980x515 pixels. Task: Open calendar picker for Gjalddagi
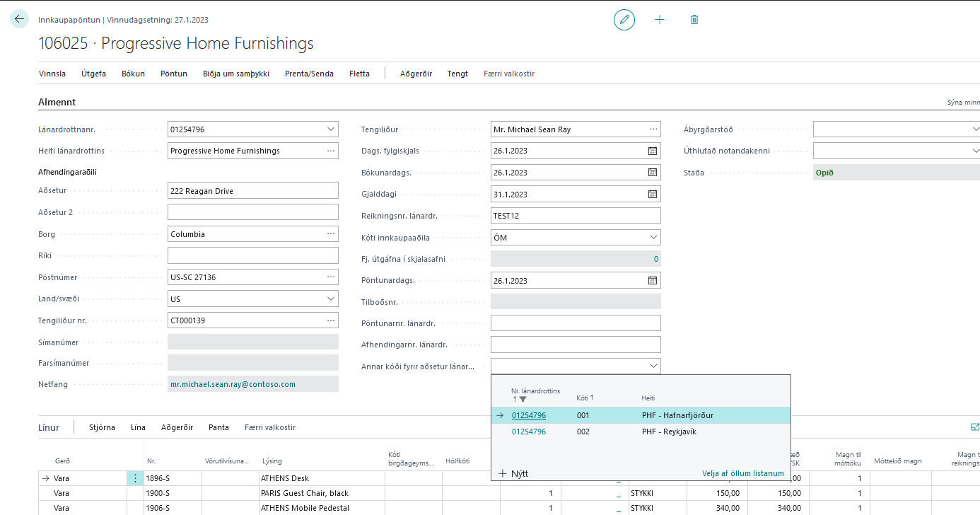pyautogui.click(x=652, y=195)
